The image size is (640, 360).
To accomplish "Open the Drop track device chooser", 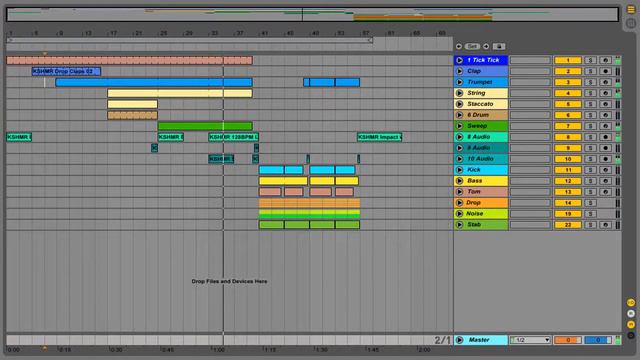I will coord(530,203).
